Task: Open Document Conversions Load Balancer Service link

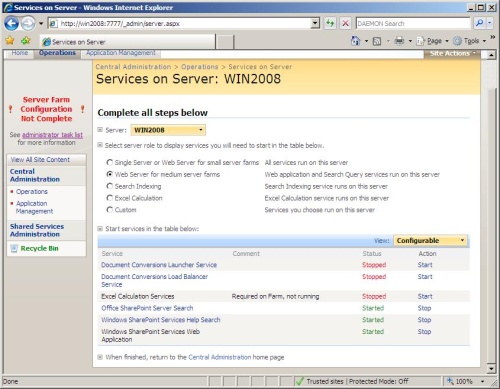Action: (154, 280)
